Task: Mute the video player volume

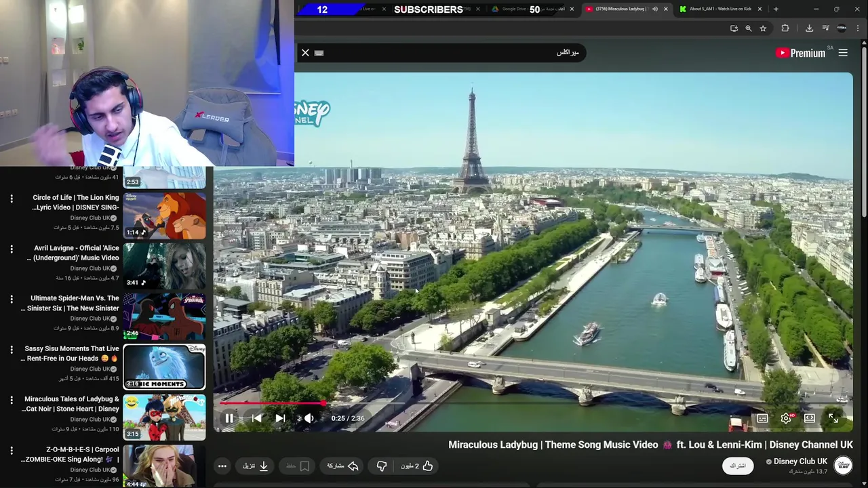Action: (x=309, y=418)
